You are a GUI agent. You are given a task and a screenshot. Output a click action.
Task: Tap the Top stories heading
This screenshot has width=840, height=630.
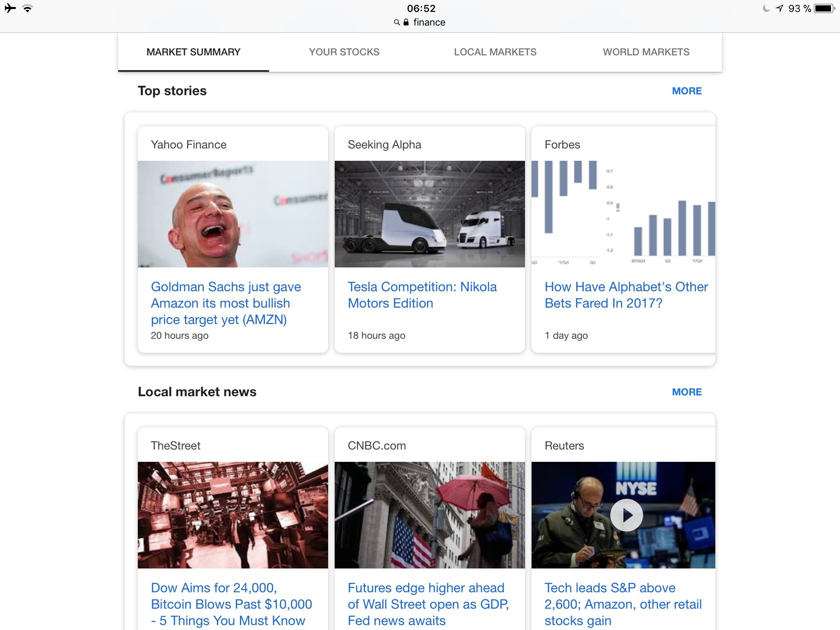pyautogui.click(x=172, y=91)
